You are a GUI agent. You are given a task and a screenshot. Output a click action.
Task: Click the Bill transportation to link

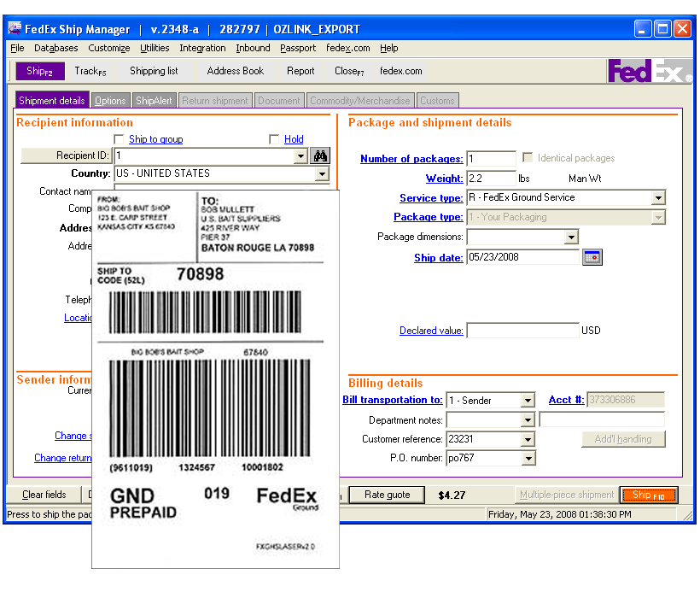(393, 400)
